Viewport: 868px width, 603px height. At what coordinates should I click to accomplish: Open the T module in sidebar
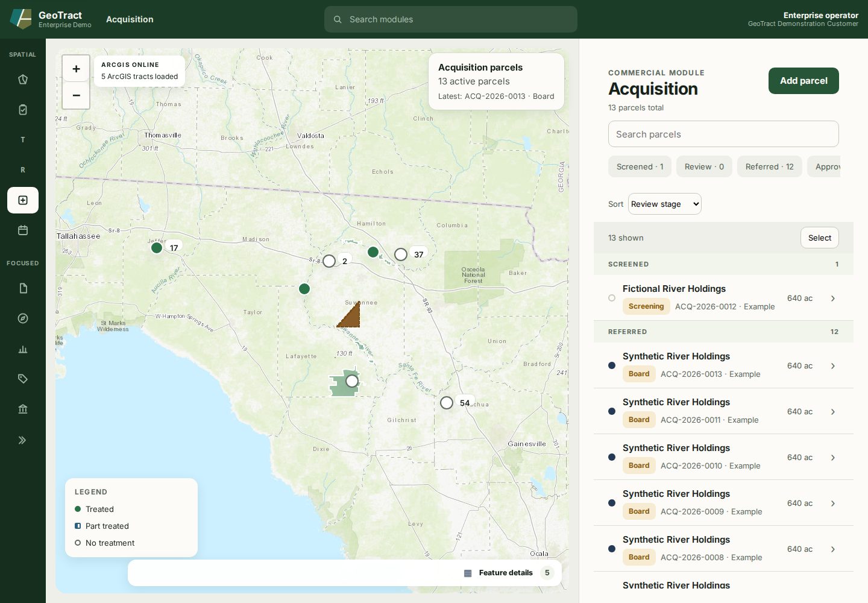coord(23,140)
